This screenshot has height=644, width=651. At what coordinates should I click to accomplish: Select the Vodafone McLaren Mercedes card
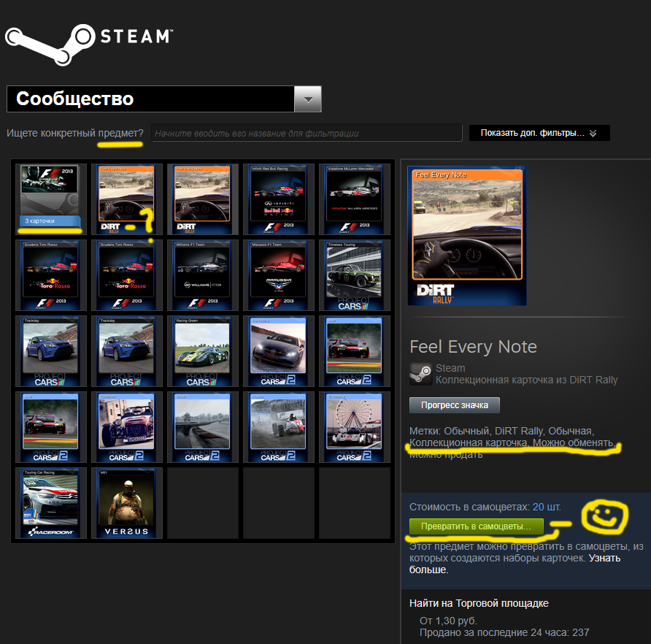354,199
